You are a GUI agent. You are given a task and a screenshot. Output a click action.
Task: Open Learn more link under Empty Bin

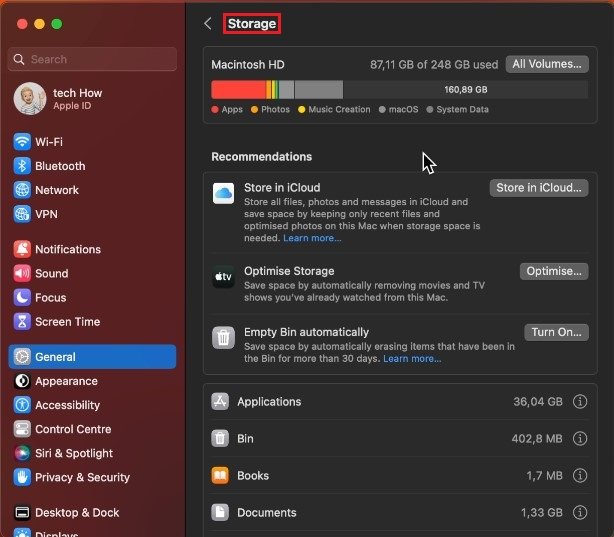(x=412, y=359)
